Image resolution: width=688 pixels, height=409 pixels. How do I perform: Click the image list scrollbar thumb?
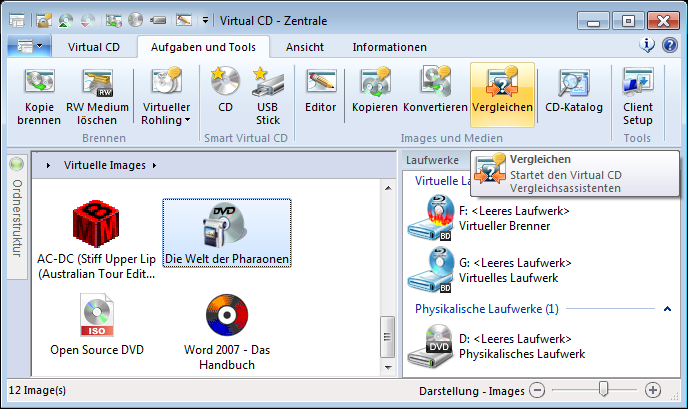(387, 337)
